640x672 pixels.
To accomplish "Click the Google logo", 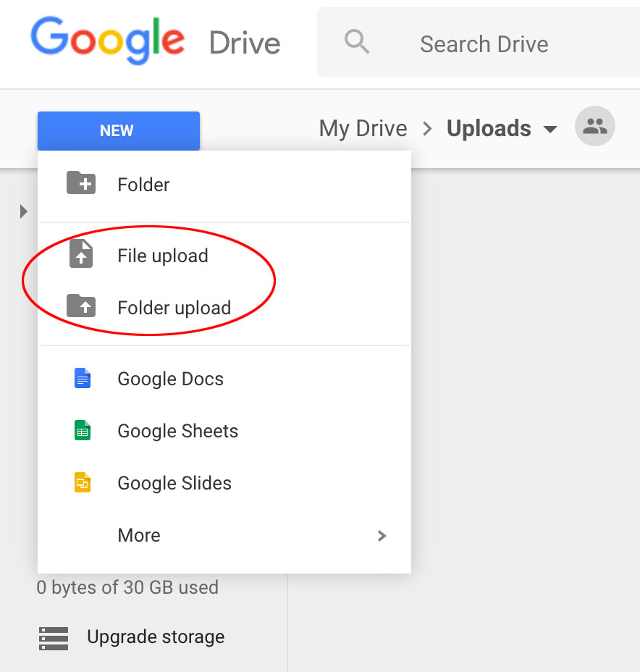I will click(108, 41).
